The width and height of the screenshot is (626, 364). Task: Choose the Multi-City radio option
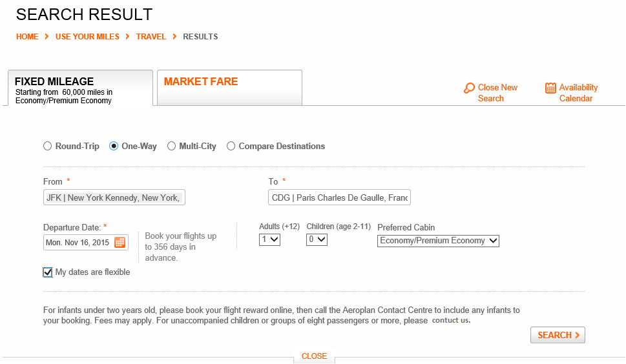coord(171,146)
